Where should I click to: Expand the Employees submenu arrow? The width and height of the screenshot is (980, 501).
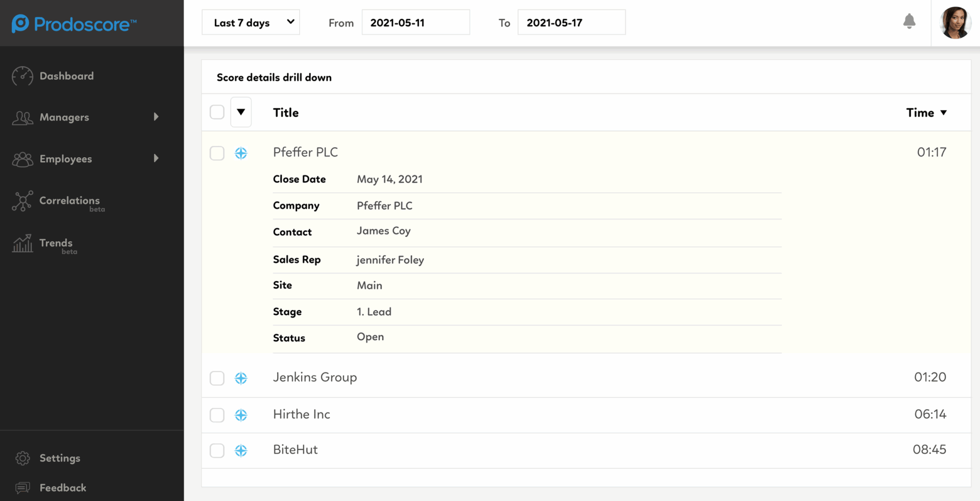[x=156, y=158]
